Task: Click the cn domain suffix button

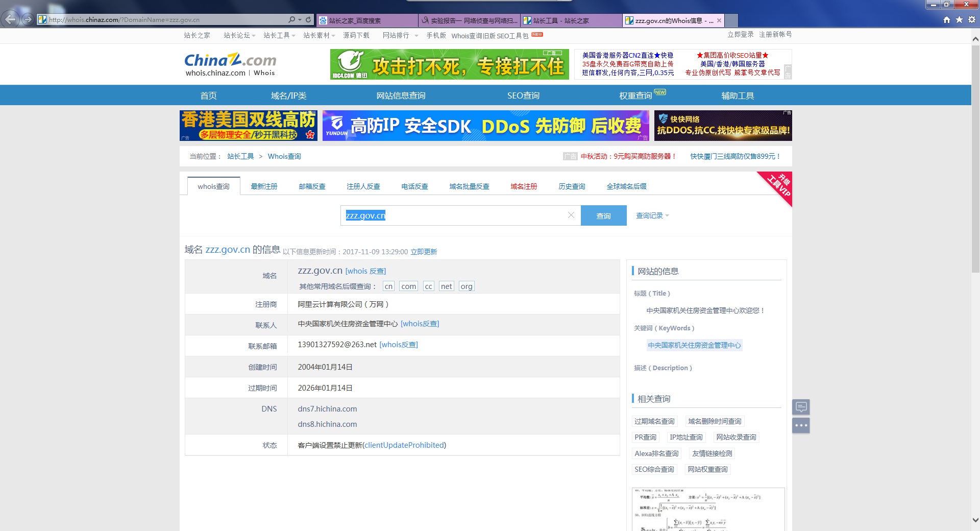Action: [388, 286]
